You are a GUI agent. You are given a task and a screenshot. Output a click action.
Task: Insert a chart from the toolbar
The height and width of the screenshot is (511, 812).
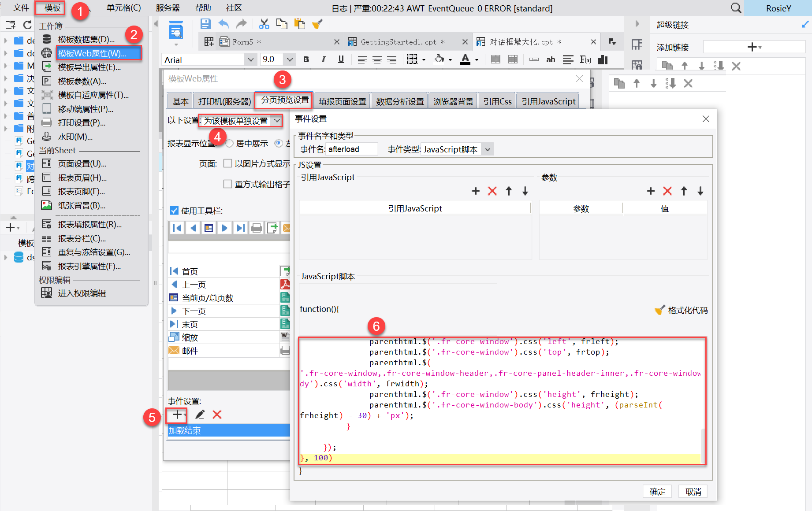pos(603,59)
